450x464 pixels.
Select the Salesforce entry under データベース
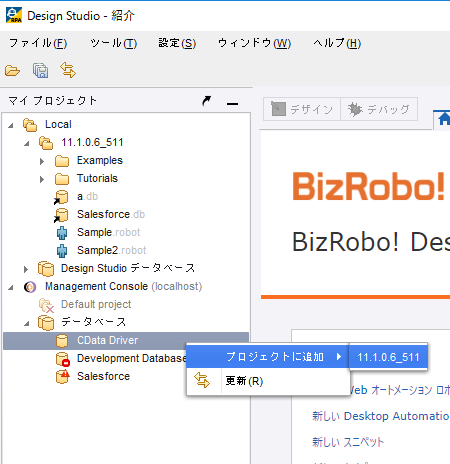click(x=104, y=376)
